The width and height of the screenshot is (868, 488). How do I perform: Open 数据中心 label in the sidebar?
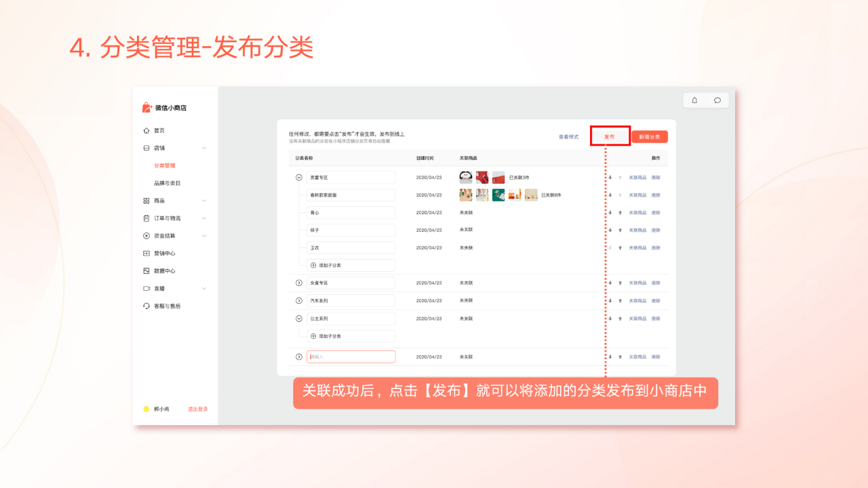[x=165, y=271]
